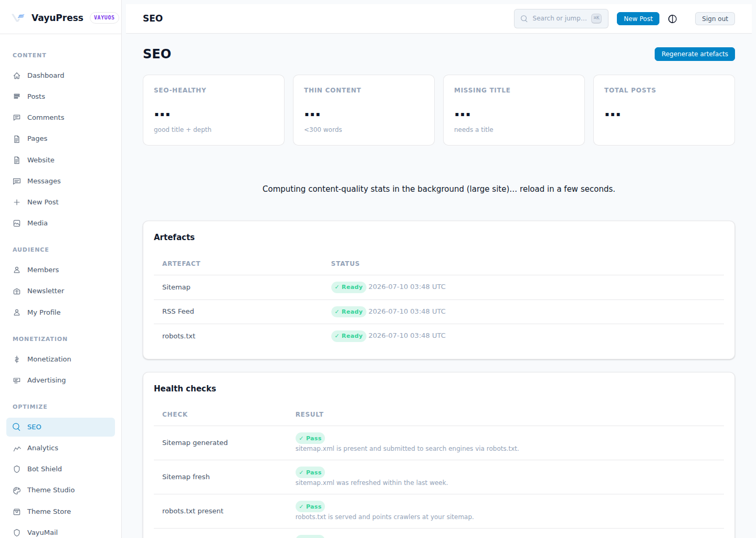756x538 pixels.
Task: Click the Sitemap artefact row name
Action: click(176, 287)
